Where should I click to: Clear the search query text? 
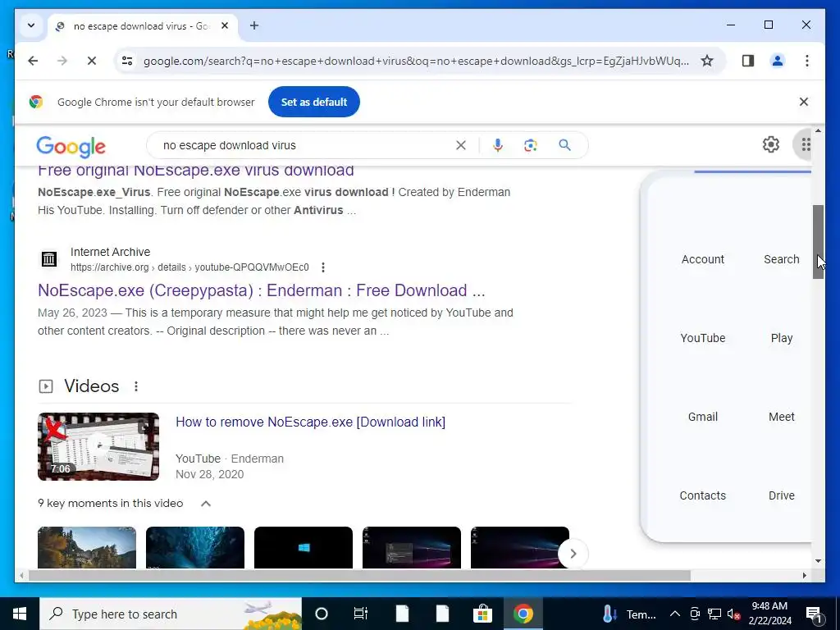(x=461, y=145)
